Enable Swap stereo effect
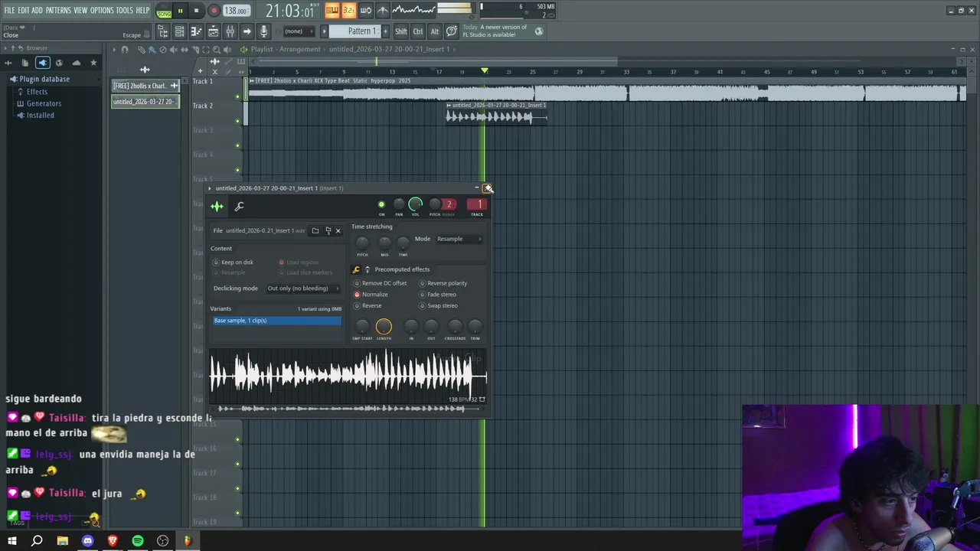This screenshot has height=551, width=980. click(438, 306)
